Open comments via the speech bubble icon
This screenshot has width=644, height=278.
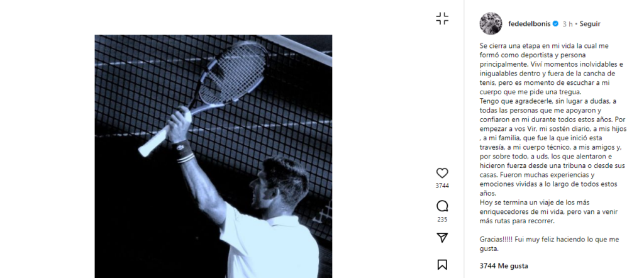click(442, 206)
